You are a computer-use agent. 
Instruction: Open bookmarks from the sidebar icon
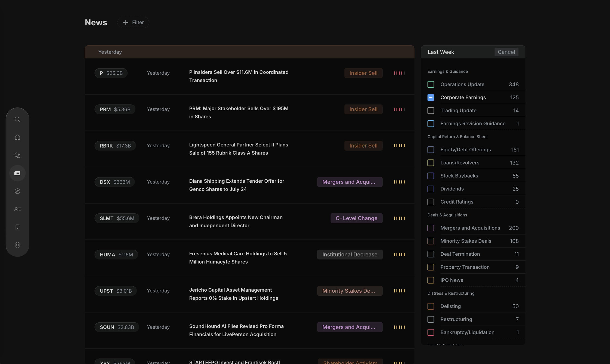pos(17,227)
